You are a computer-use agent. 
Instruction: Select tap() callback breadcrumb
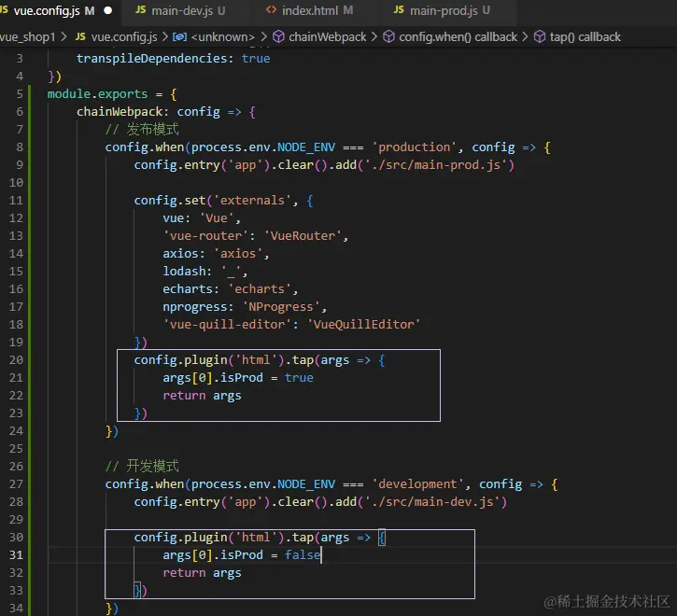click(x=585, y=37)
